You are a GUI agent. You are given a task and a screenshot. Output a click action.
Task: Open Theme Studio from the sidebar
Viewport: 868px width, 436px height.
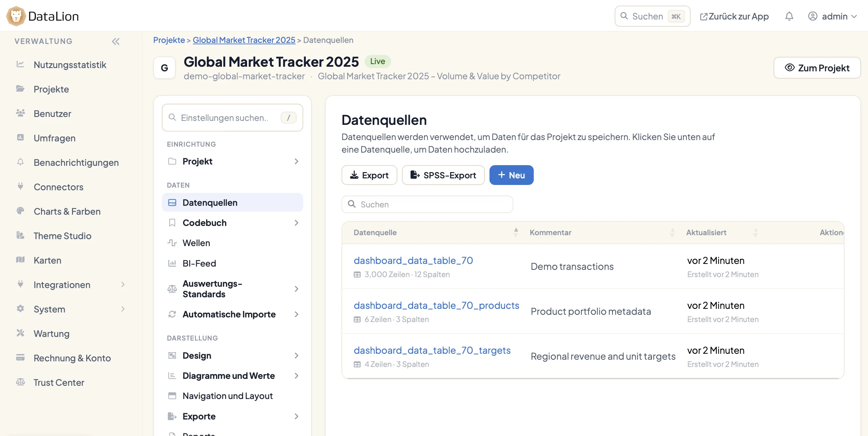click(x=62, y=236)
